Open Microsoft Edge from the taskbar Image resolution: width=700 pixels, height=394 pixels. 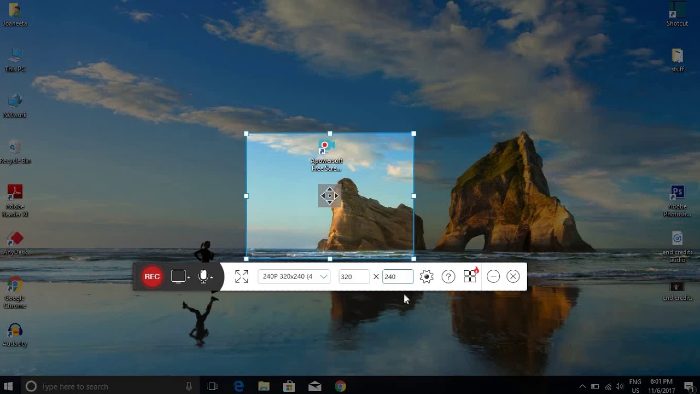239,386
